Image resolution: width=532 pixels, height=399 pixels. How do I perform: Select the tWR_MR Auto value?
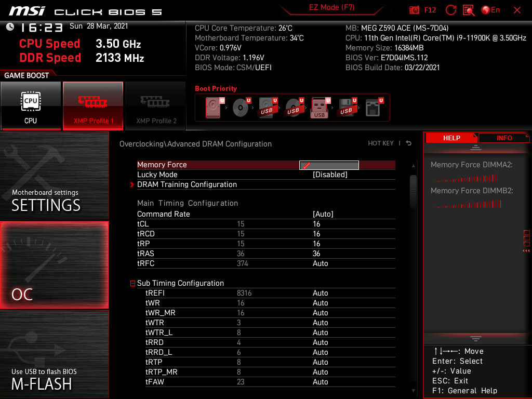click(320, 312)
